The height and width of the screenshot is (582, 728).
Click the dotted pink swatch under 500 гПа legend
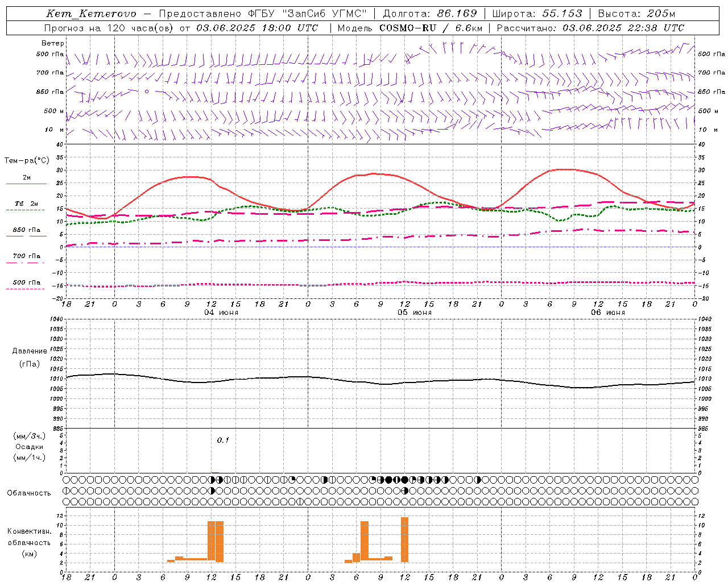(25, 289)
